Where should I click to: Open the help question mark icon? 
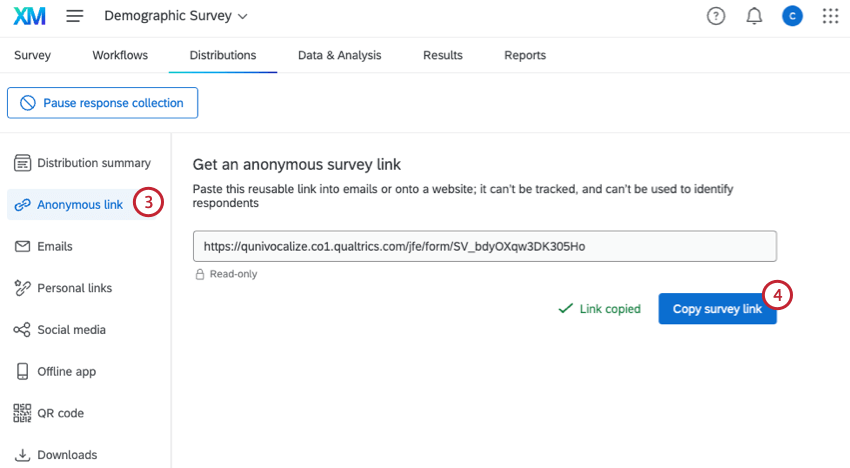(x=715, y=17)
